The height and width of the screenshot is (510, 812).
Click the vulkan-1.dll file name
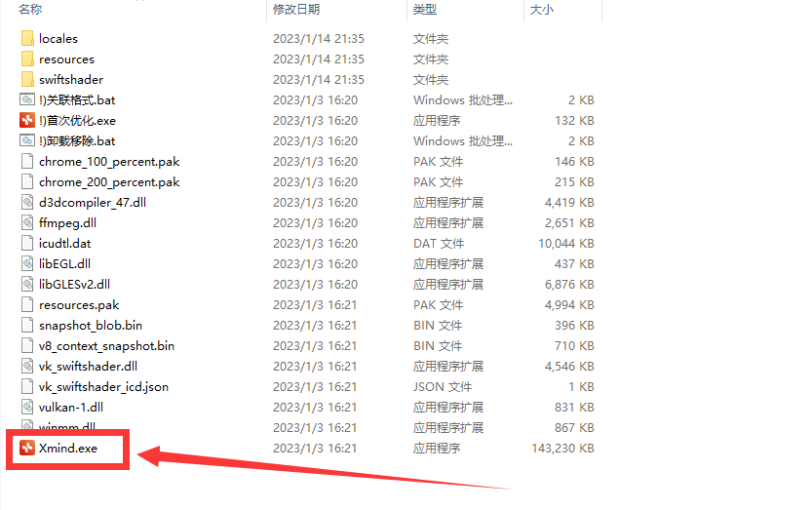tap(71, 408)
